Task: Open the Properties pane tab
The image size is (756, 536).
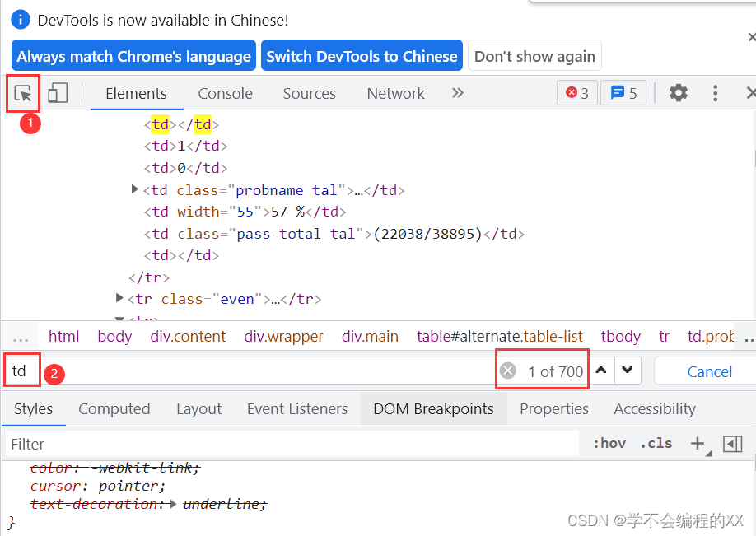Action: pyautogui.click(x=554, y=408)
